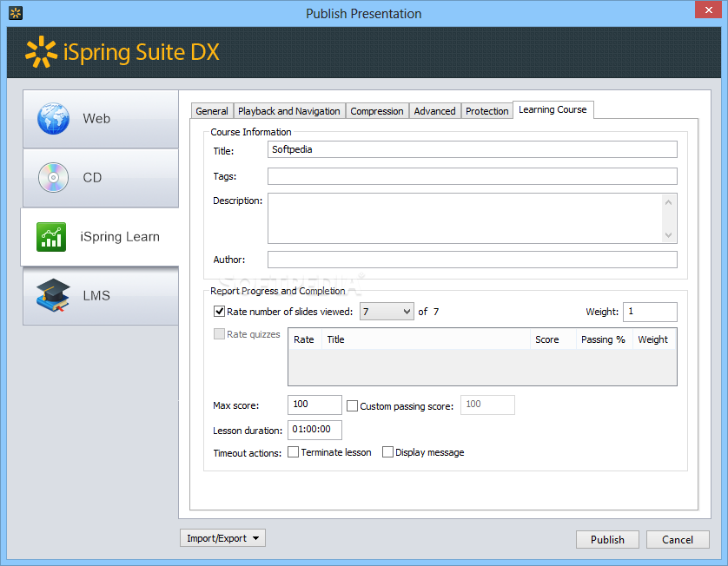Click the Lesson duration time field

pyautogui.click(x=314, y=430)
